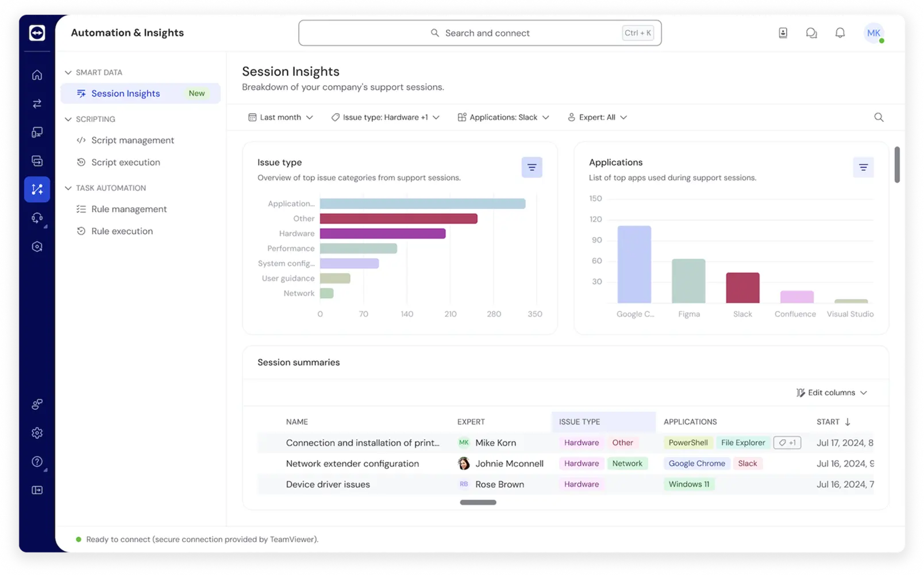Click the NAME column header
This screenshot has width=924, height=575.
pos(297,422)
